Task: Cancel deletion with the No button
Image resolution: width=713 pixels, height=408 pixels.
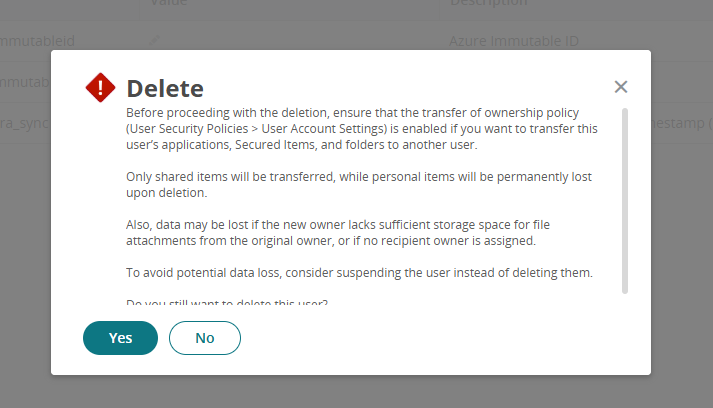Action: [x=205, y=338]
